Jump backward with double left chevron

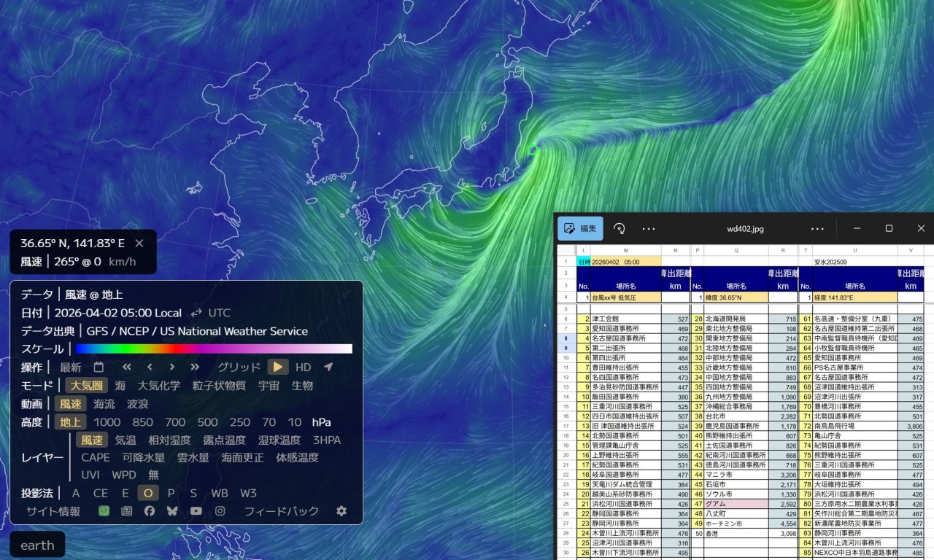pyautogui.click(x=127, y=367)
